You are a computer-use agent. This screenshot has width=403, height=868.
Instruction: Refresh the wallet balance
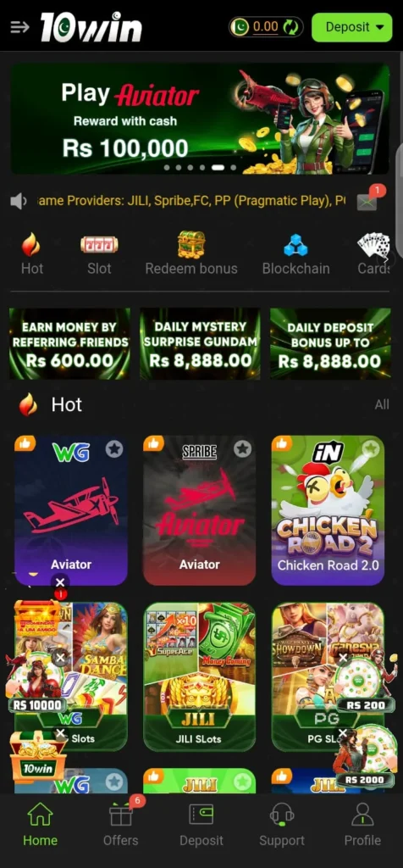pyautogui.click(x=290, y=26)
